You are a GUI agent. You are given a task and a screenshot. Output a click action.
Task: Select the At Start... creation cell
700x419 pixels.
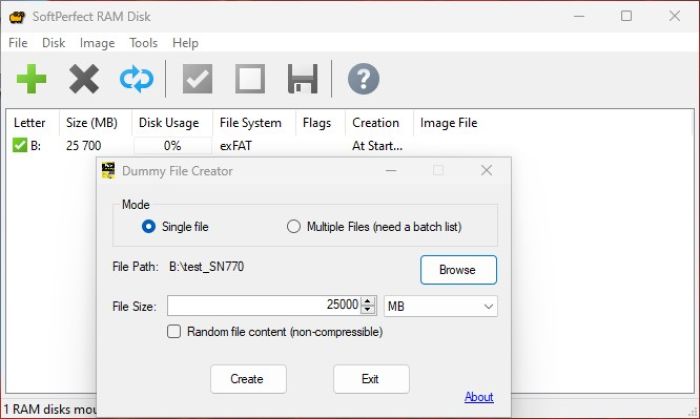click(377, 145)
